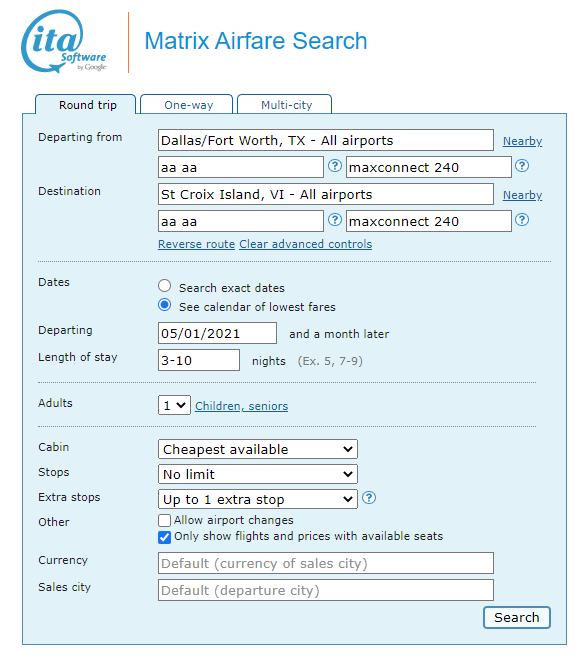
Task: Open help icon beside departure routing codes
Action: tap(335, 166)
